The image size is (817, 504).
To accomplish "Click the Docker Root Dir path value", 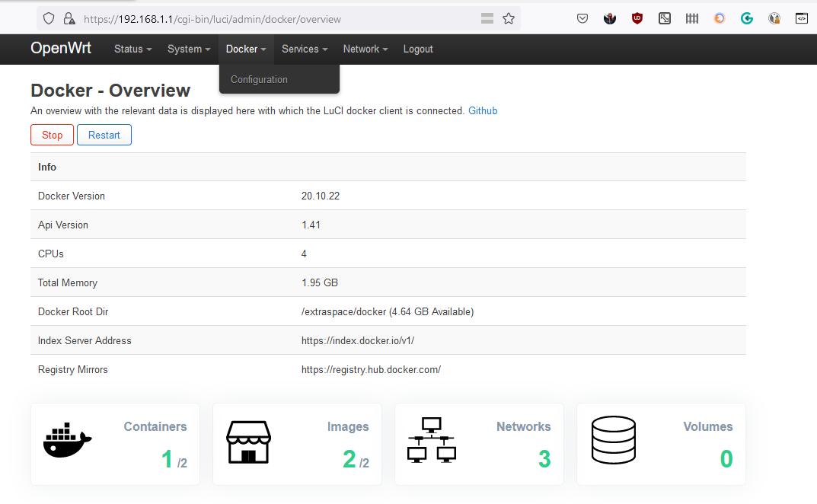I will (387, 311).
